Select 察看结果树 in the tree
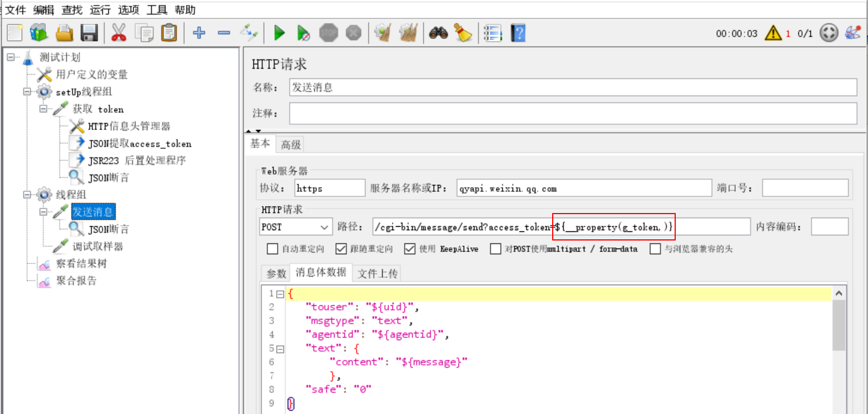Viewport: 868px width, 414px height. (x=81, y=263)
